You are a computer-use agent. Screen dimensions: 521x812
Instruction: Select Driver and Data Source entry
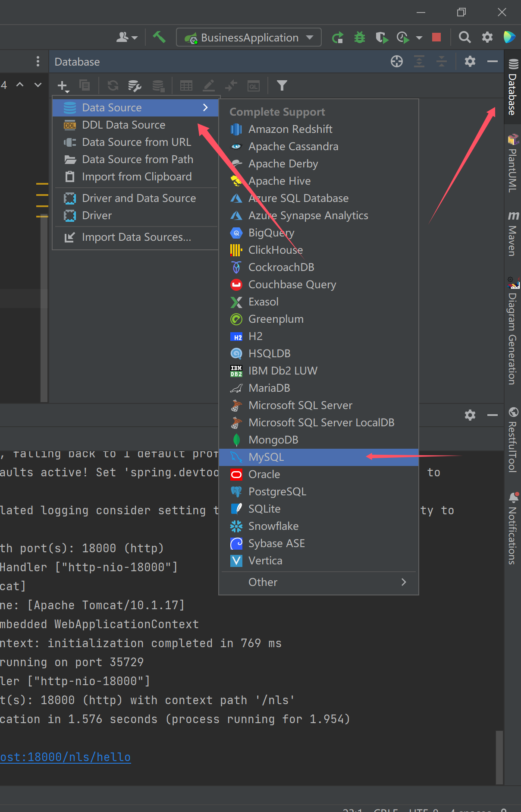click(136, 198)
